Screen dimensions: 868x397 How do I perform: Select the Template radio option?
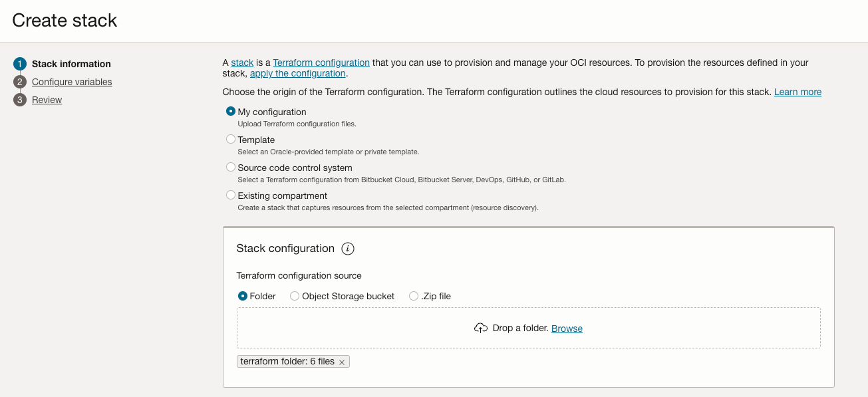231,140
